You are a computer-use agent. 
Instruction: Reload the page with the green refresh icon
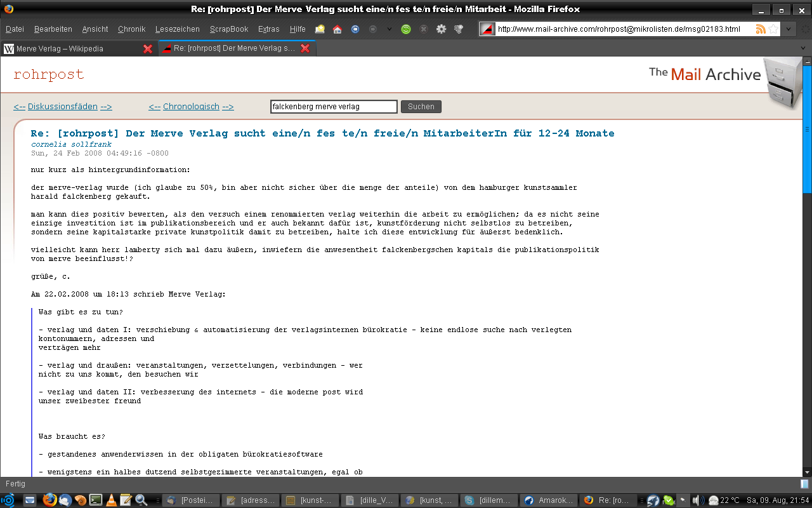406,29
